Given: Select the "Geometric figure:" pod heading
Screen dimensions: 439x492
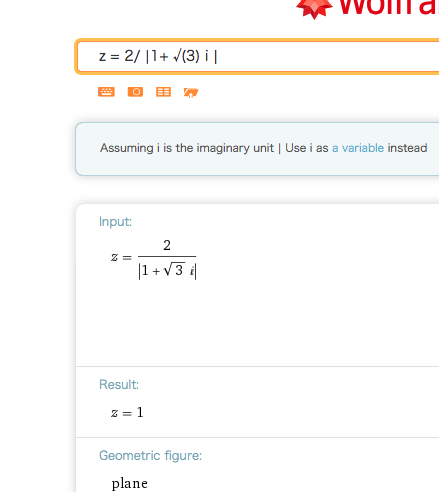Looking at the screenshot, I should point(150,456).
